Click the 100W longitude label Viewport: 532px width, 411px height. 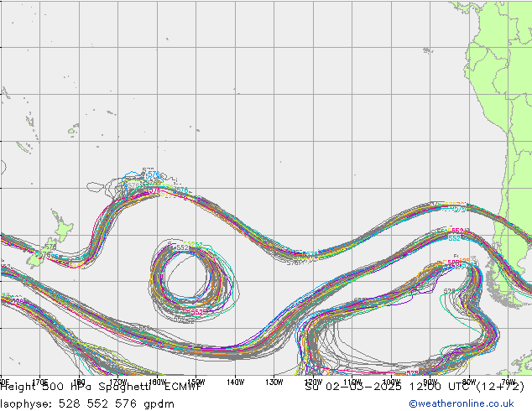click(x=390, y=382)
